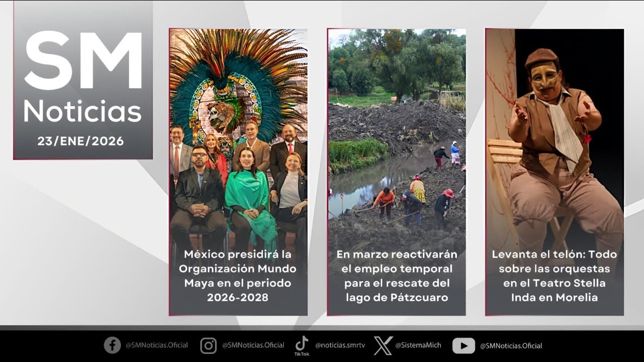The image size is (644, 362).
Task: Click the YouTube handle @SMNoticias.Oficial
Action: pos(511,345)
